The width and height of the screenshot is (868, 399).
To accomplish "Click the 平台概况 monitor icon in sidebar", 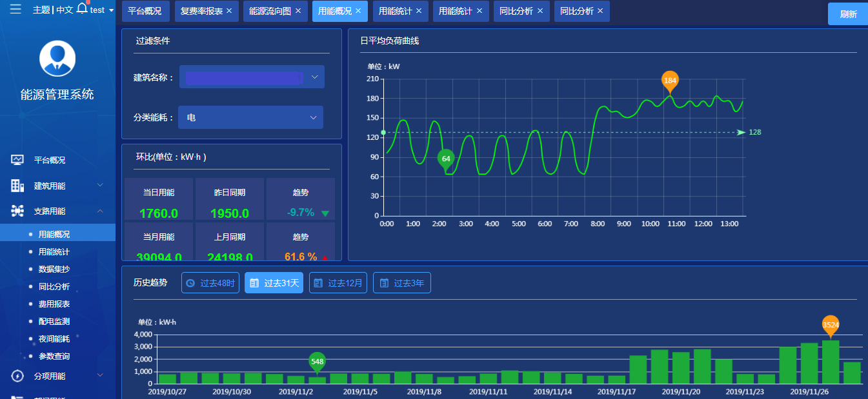I will 17,160.
